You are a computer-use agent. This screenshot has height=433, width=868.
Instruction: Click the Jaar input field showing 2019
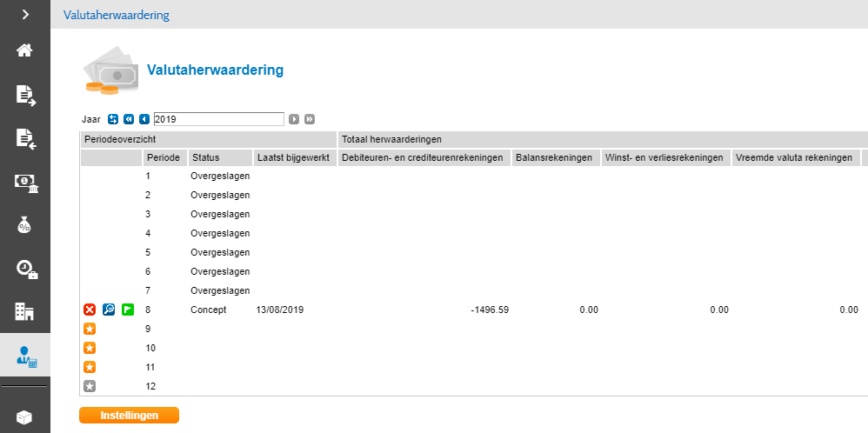[x=217, y=119]
